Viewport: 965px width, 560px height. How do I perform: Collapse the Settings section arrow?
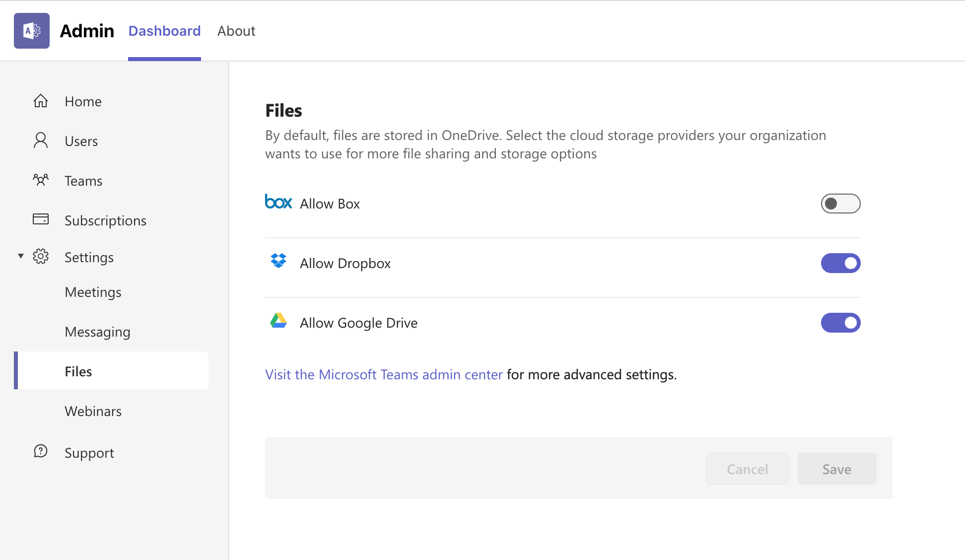click(x=21, y=256)
